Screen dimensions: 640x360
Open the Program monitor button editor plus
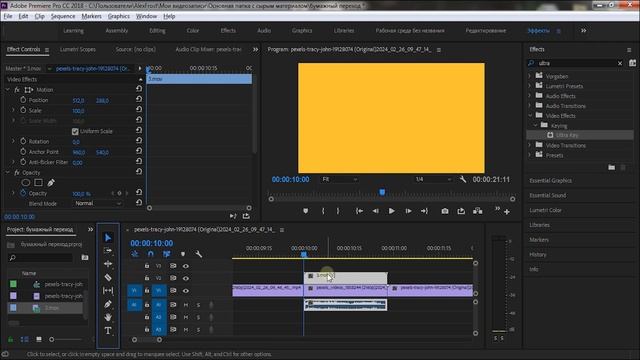point(507,212)
